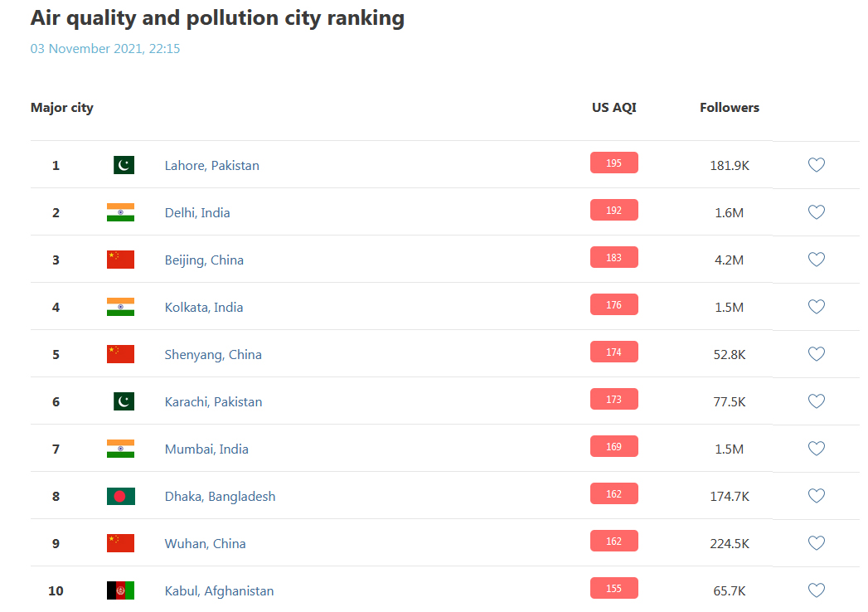Open the Delhi, India link
This screenshot has height=612, width=868.
(197, 212)
